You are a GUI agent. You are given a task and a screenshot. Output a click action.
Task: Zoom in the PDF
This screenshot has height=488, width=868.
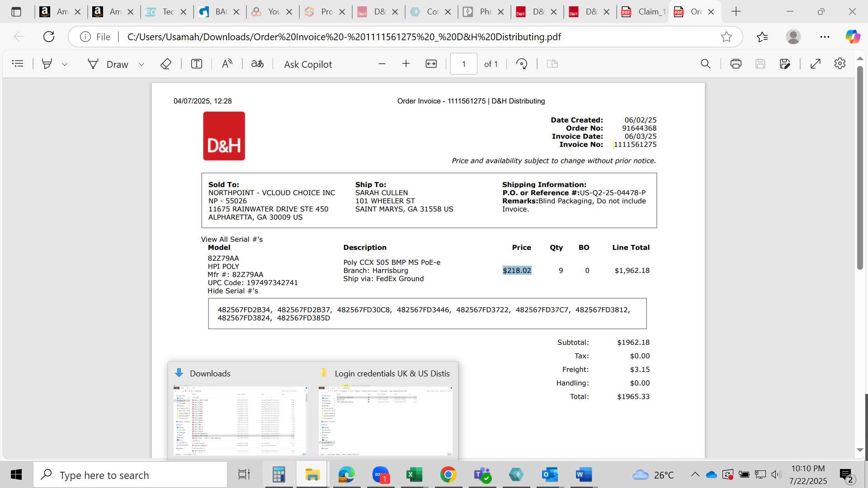[x=406, y=64]
